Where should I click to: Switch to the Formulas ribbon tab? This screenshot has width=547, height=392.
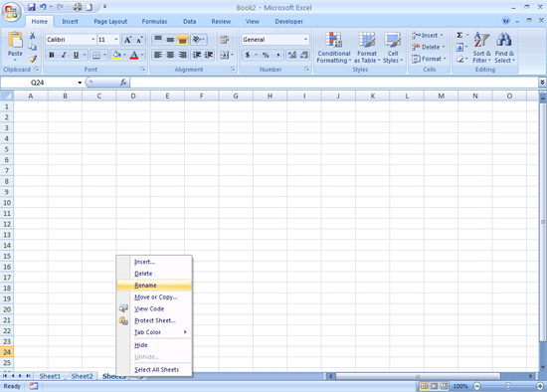154,21
